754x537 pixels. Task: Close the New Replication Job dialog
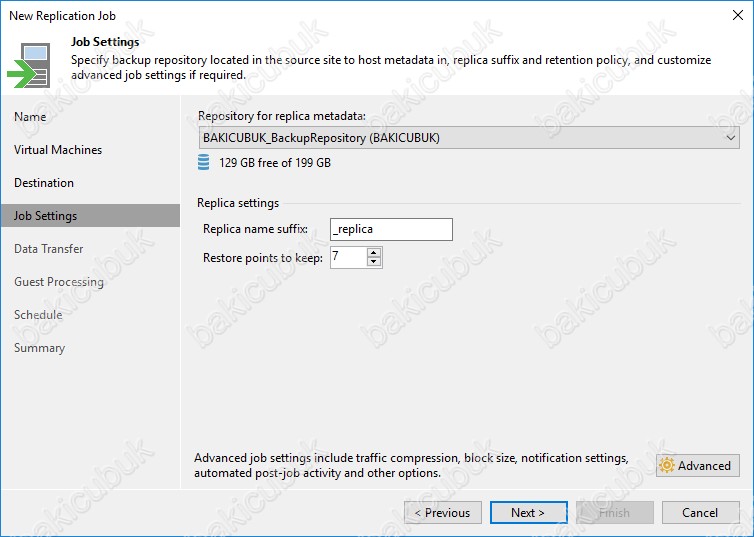point(738,15)
